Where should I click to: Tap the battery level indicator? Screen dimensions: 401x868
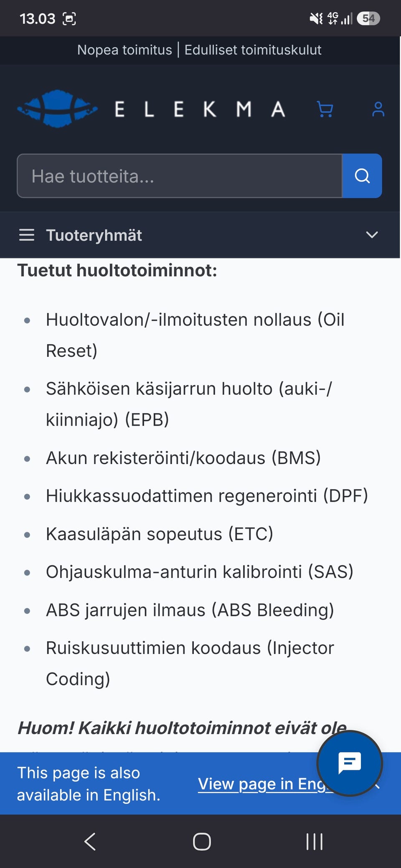click(368, 18)
